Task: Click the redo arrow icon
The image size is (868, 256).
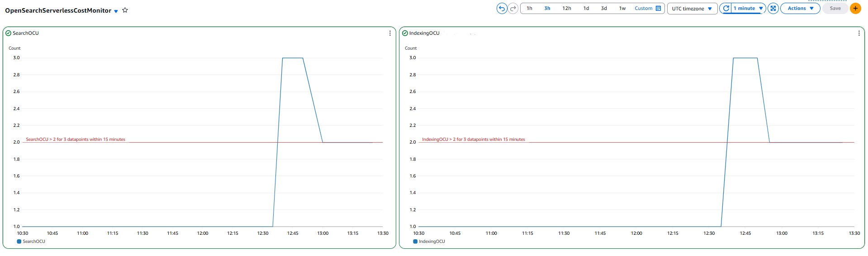Action: (513, 9)
